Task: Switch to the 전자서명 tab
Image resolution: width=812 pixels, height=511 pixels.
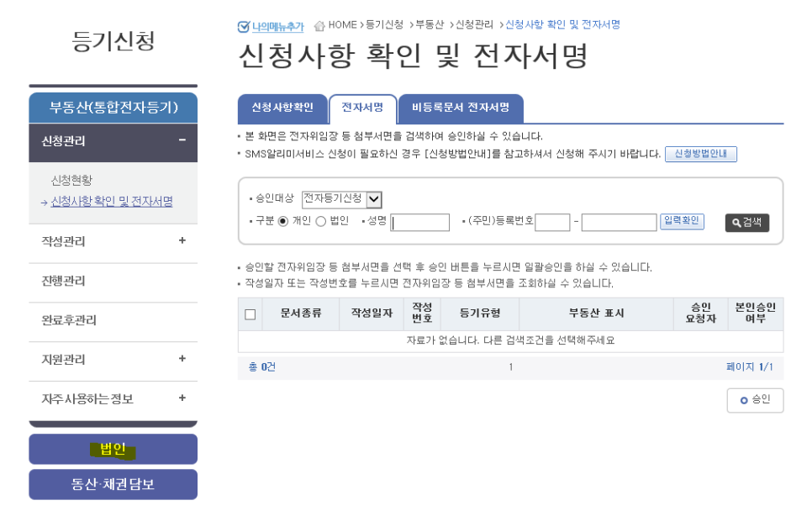Action: click(x=362, y=108)
